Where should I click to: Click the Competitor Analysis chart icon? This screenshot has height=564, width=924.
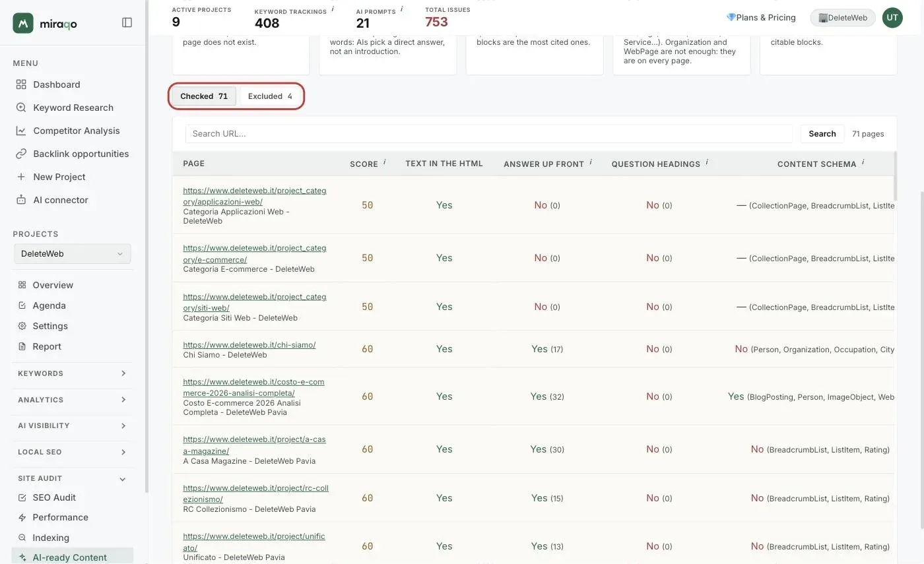[21, 131]
